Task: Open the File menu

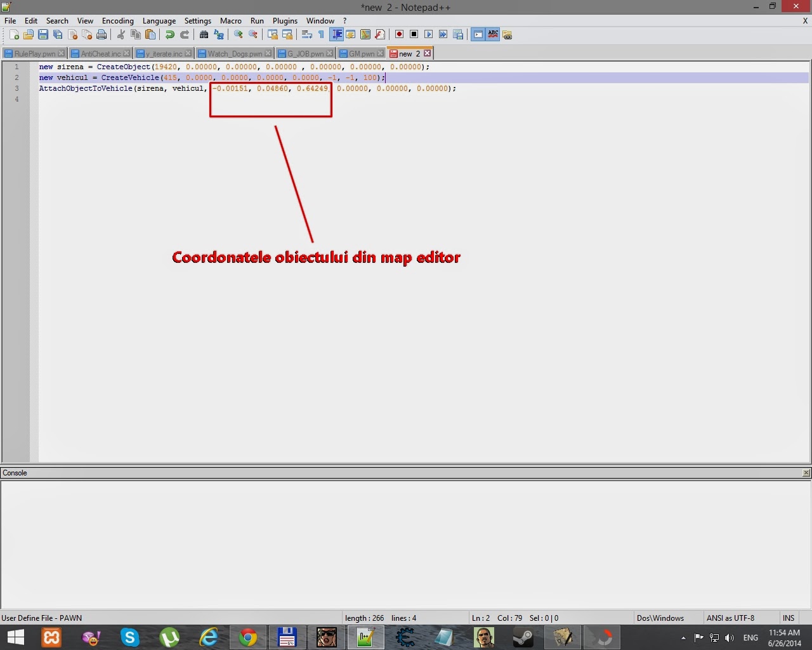Action: [10, 20]
